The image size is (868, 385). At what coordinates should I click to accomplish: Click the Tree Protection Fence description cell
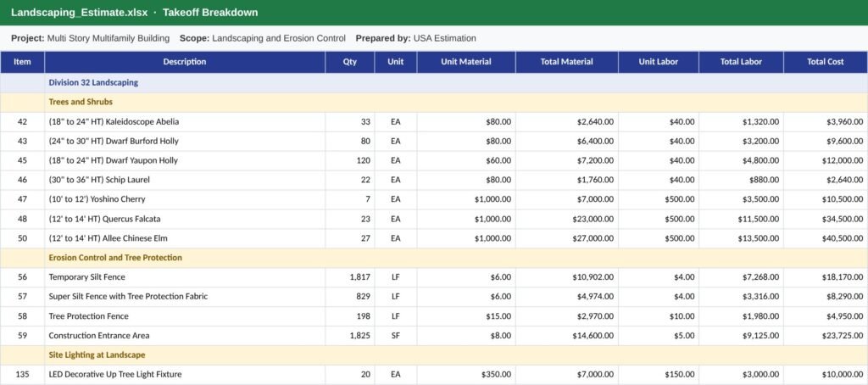click(x=185, y=315)
